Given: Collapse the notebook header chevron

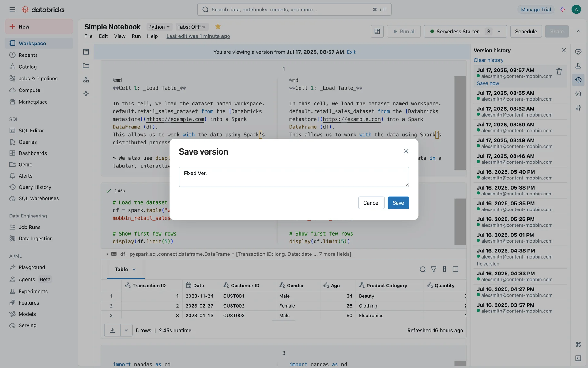Looking at the screenshot, I should point(578,31).
